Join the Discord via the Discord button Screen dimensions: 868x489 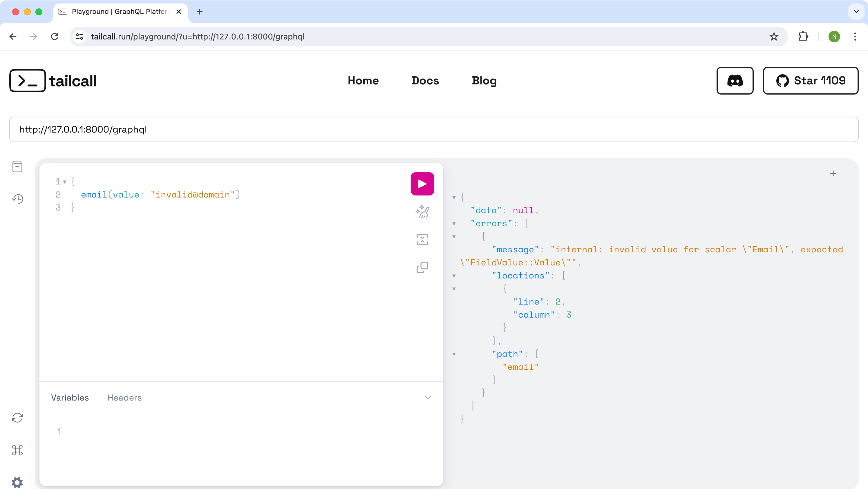click(x=735, y=81)
